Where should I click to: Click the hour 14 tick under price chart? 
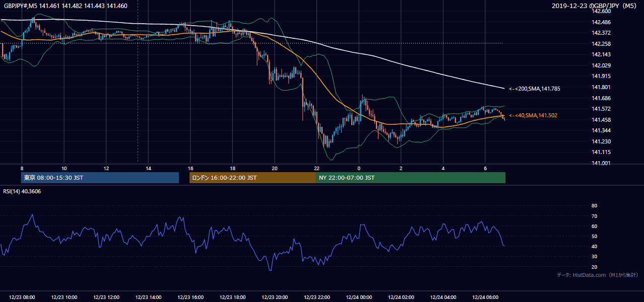click(x=148, y=168)
